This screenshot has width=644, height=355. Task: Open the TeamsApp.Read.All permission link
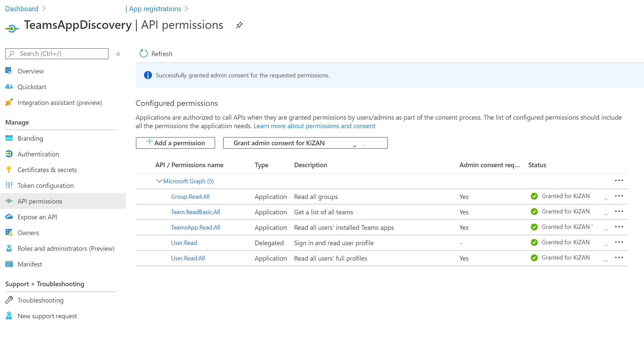[x=196, y=227]
